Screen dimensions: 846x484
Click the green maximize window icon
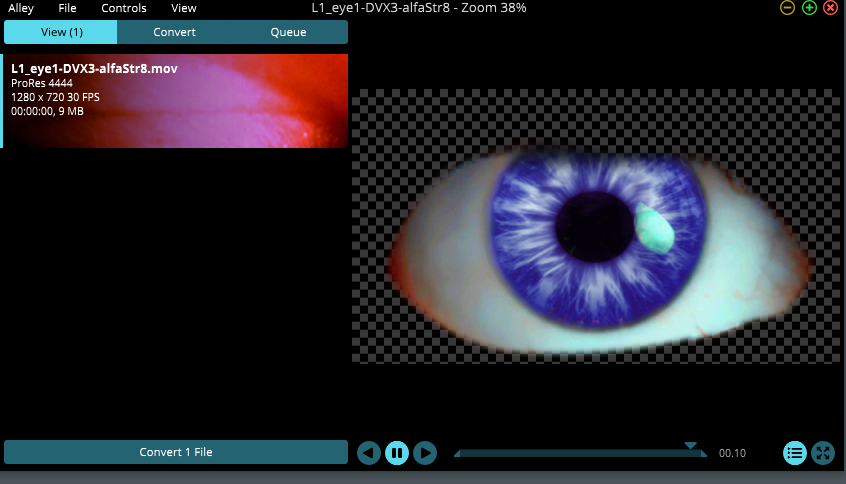coord(809,8)
